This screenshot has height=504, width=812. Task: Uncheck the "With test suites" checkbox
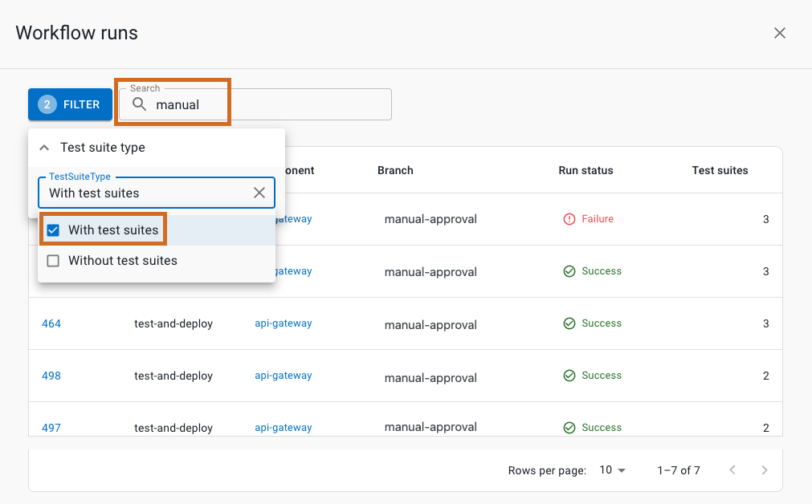tap(53, 230)
